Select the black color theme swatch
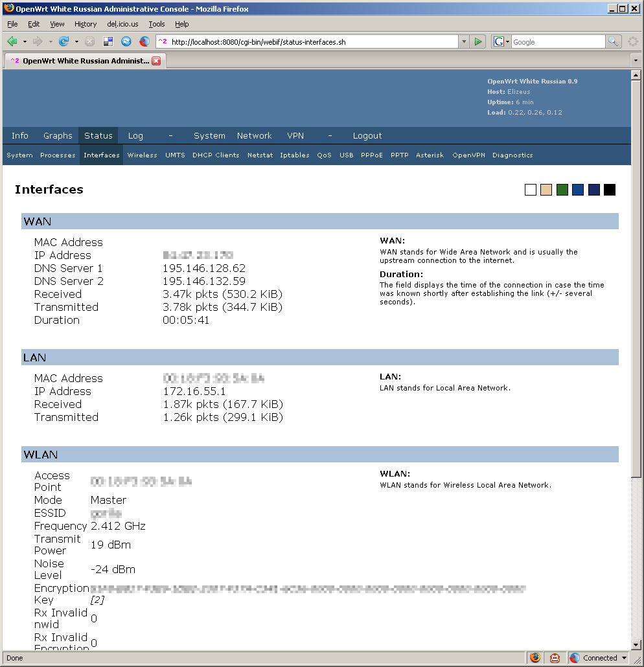This screenshot has width=644, height=667. 610,190
